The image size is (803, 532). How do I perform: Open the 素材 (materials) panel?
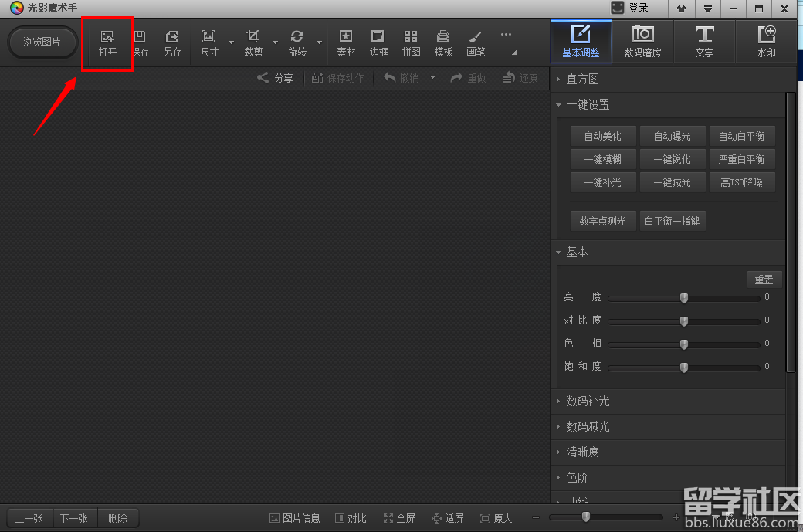(345, 44)
